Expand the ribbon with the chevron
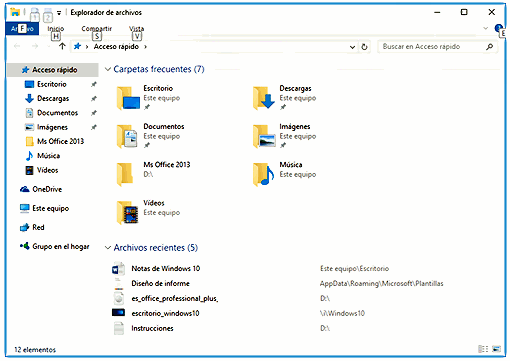Viewport: 510px width, 361px height. 485,28
